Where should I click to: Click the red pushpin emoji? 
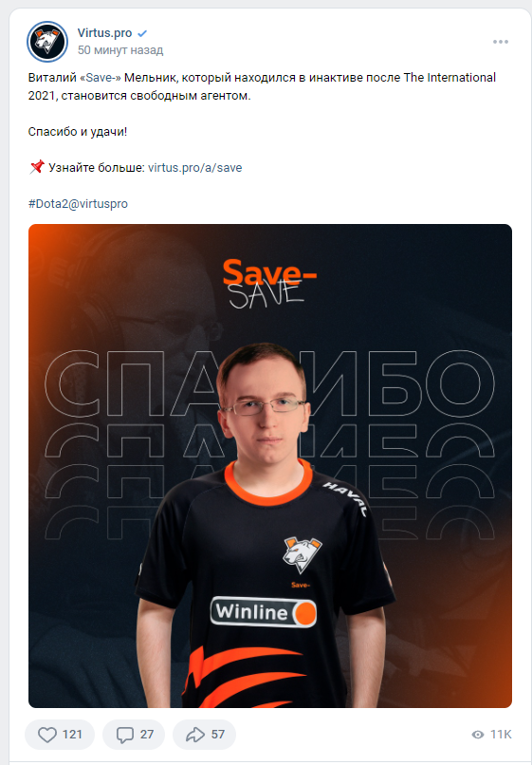coord(37,167)
